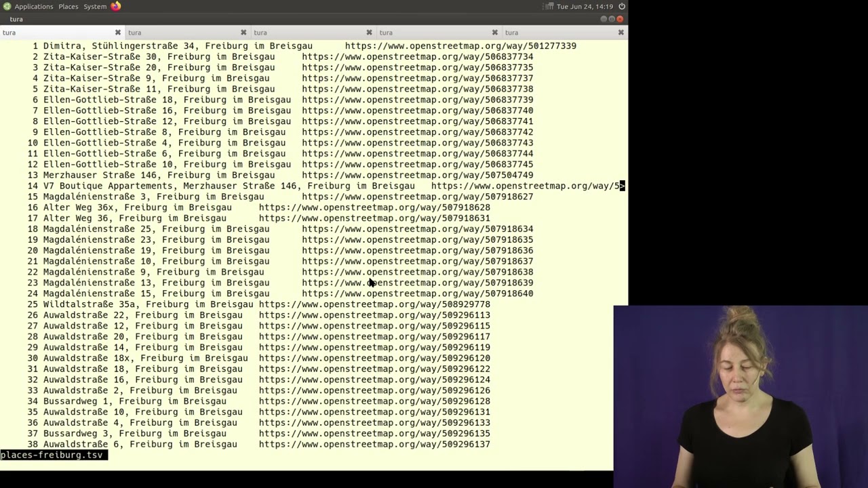Open the Applications menu
The height and width of the screenshot is (488, 868).
click(33, 6)
